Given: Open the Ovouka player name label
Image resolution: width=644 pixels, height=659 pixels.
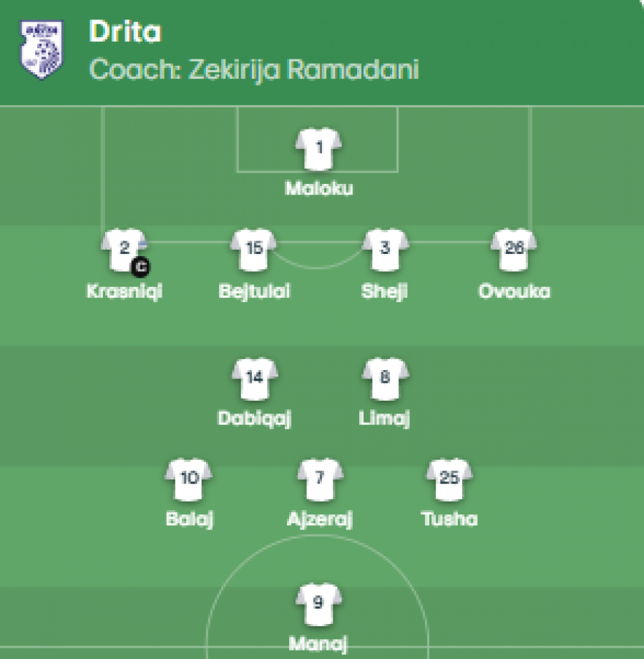Looking at the screenshot, I should [514, 291].
